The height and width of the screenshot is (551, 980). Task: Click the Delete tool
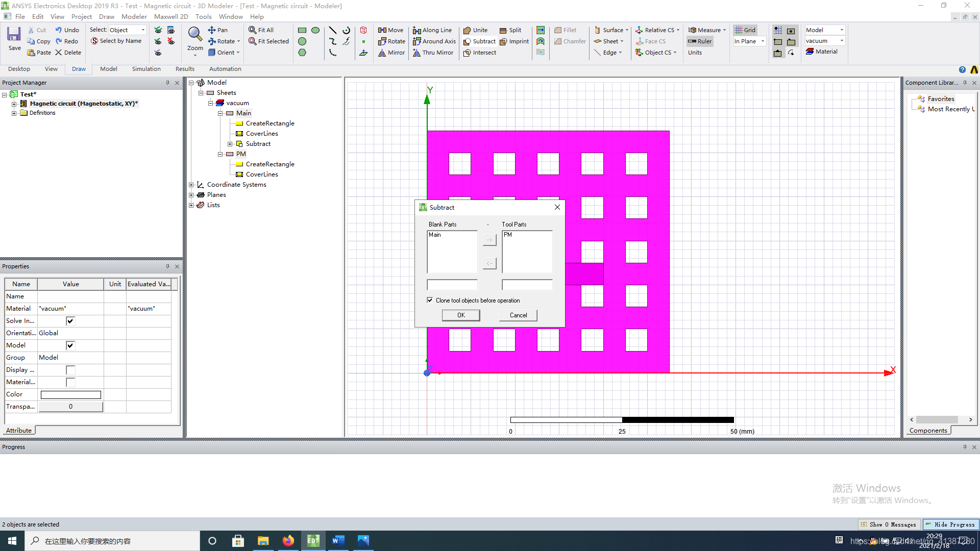[x=68, y=53]
